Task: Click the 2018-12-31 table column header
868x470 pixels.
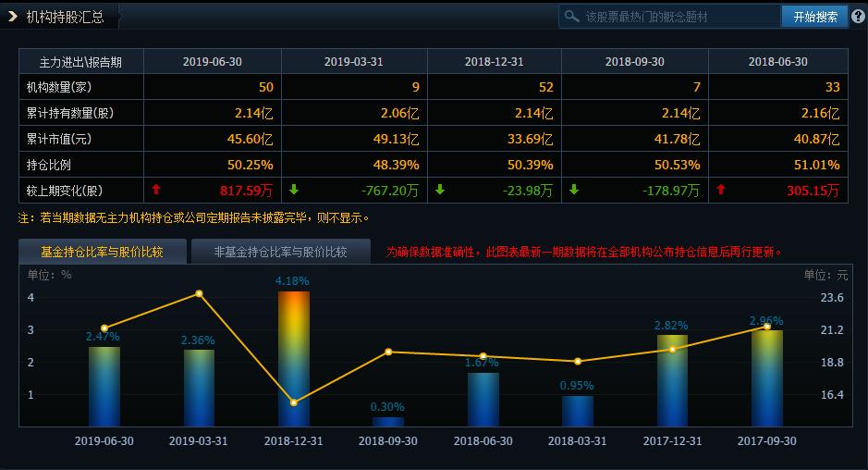Action: [495, 61]
